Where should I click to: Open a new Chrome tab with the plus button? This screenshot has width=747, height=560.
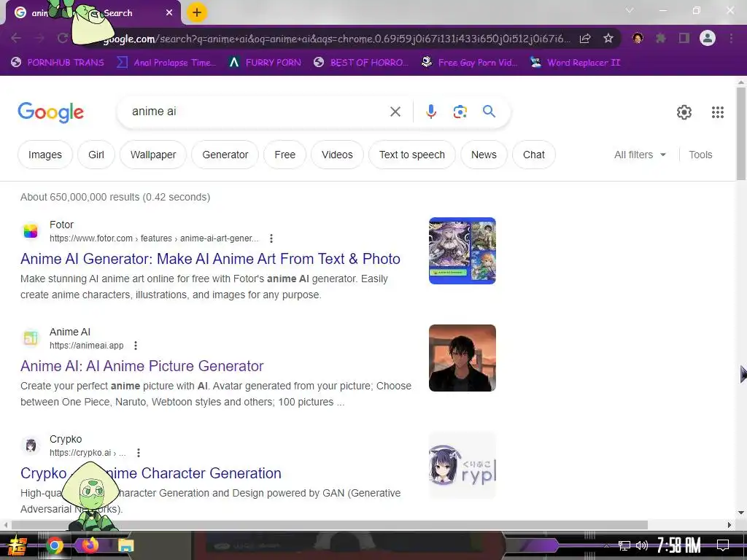[197, 13]
